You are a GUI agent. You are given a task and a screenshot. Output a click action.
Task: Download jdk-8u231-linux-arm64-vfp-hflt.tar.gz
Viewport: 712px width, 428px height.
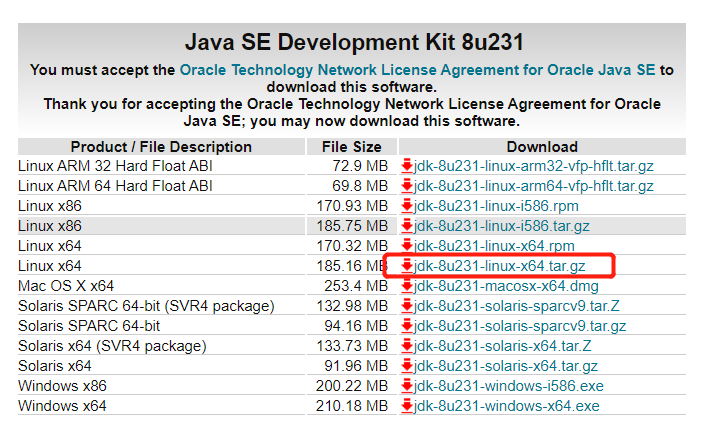click(x=534, y=186)
